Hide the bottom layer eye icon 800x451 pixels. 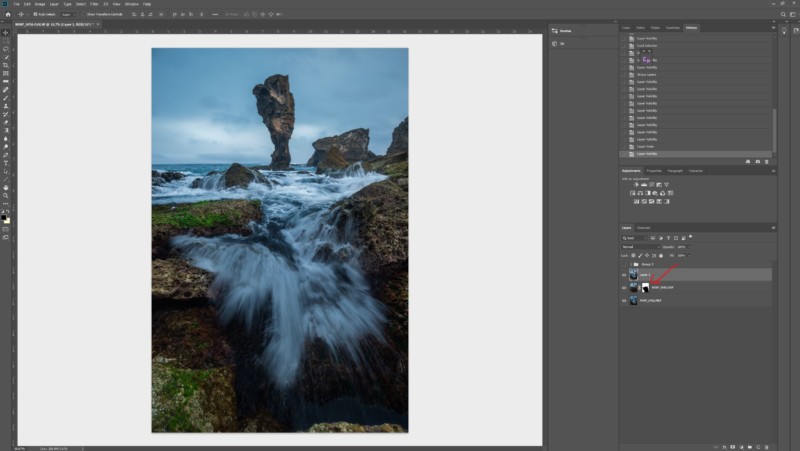click(x=624, y=301)
